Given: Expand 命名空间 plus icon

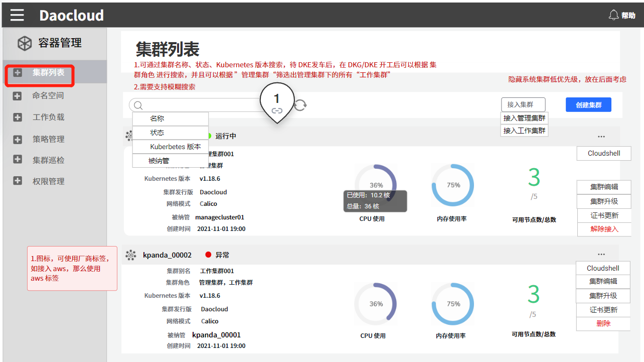Looking at the screenshot, I should 18,96.
